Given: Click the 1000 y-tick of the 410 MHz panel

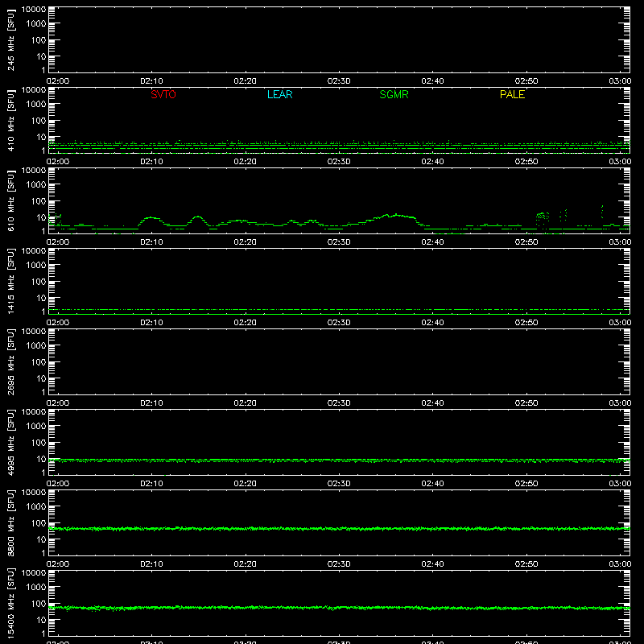Looking at the screenshot, I should 36,105.
